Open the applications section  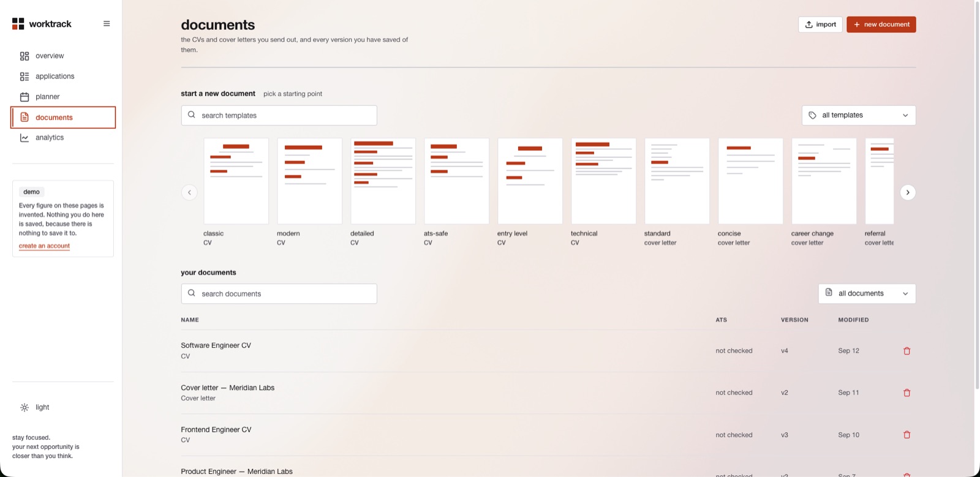[63, 77]
